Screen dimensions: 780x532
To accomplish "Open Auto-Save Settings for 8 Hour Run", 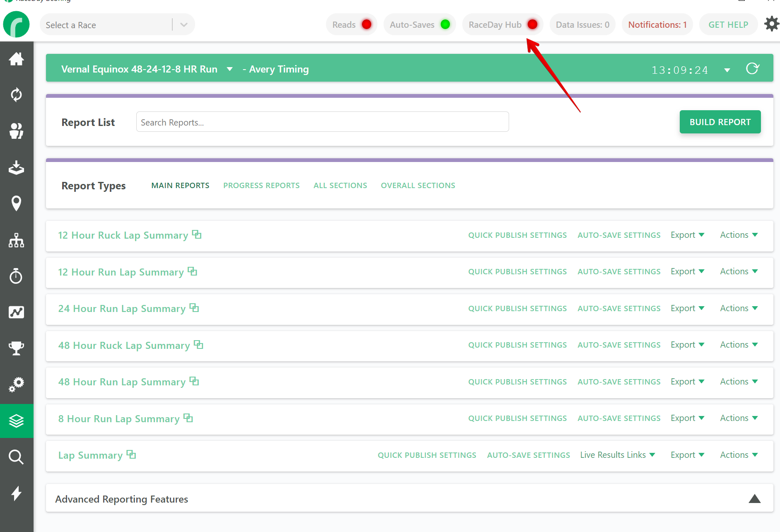I will [619, 418].
